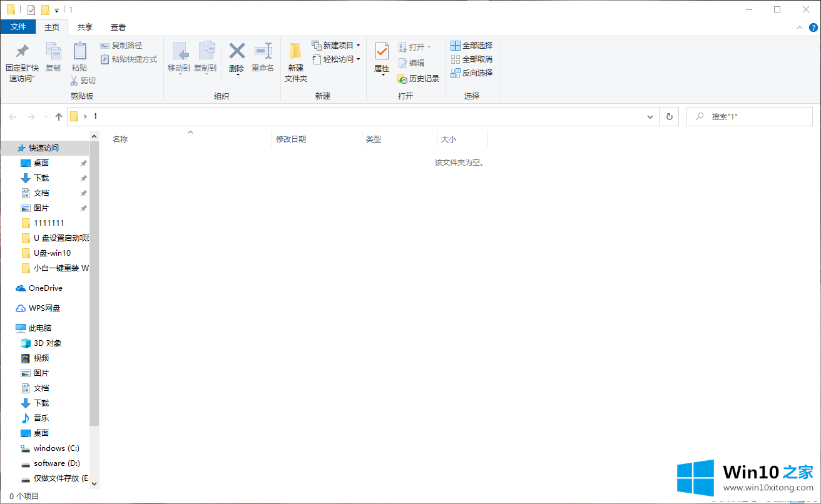
Task: Click the title bar Properties checkmark icon
Action: click(31, 10)
